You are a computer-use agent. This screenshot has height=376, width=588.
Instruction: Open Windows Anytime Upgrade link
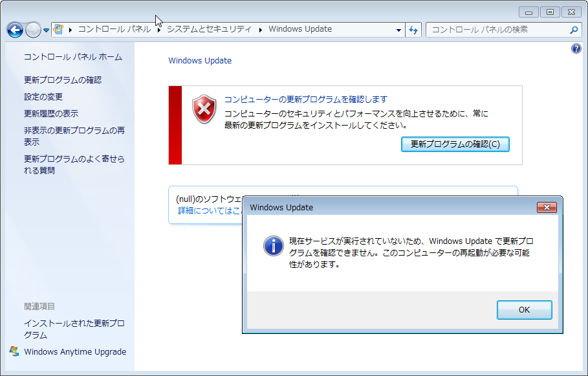(x=75, y=351)
